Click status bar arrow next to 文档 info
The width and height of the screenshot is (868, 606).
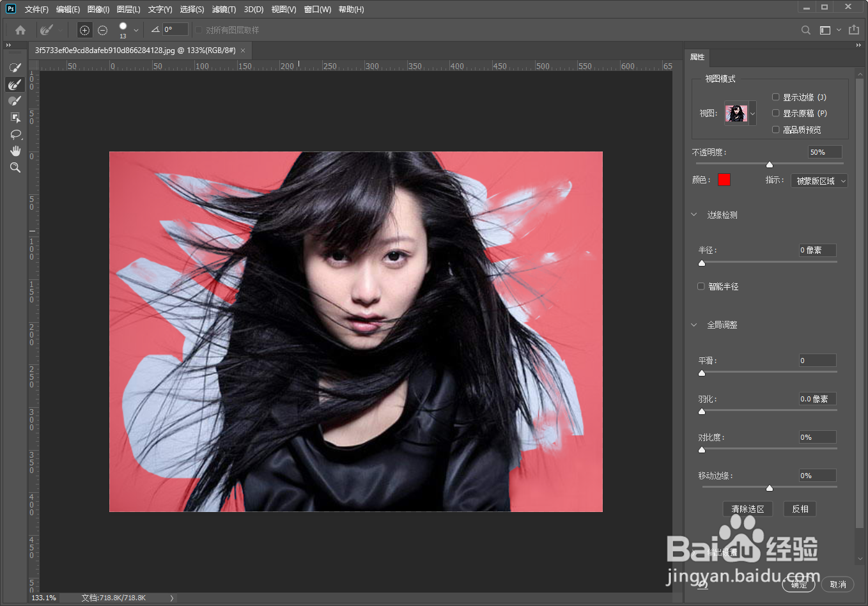tap(171, 598)
